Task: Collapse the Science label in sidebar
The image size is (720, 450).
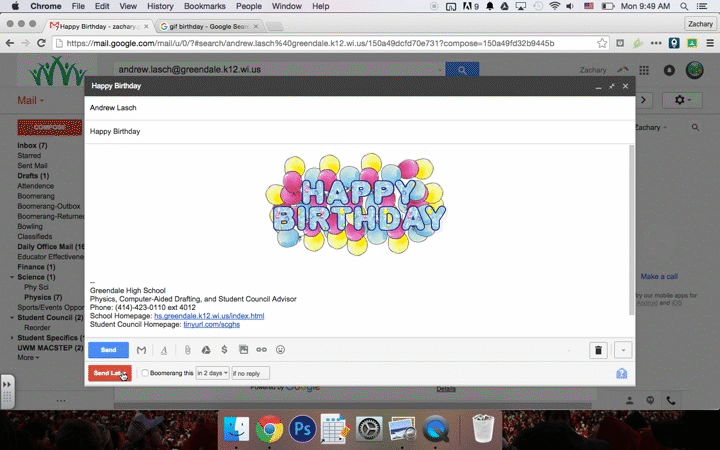Action: tap(13, 277)
